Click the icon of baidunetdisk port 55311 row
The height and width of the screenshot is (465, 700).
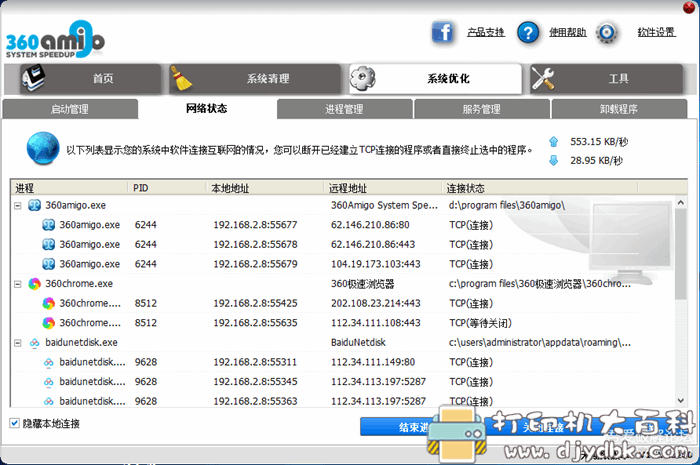point(49,362)
